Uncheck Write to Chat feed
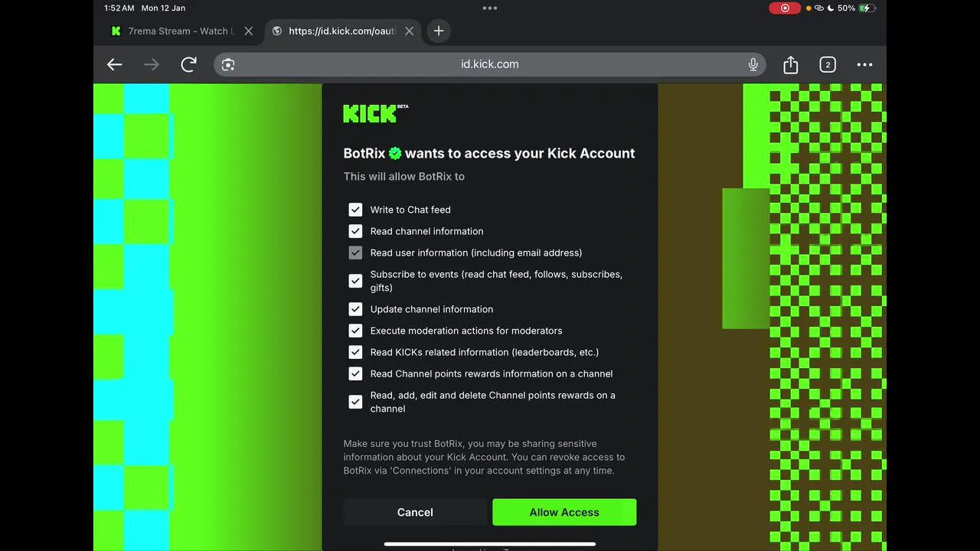The width and height of the screenshot is (980, 551). 355,210
